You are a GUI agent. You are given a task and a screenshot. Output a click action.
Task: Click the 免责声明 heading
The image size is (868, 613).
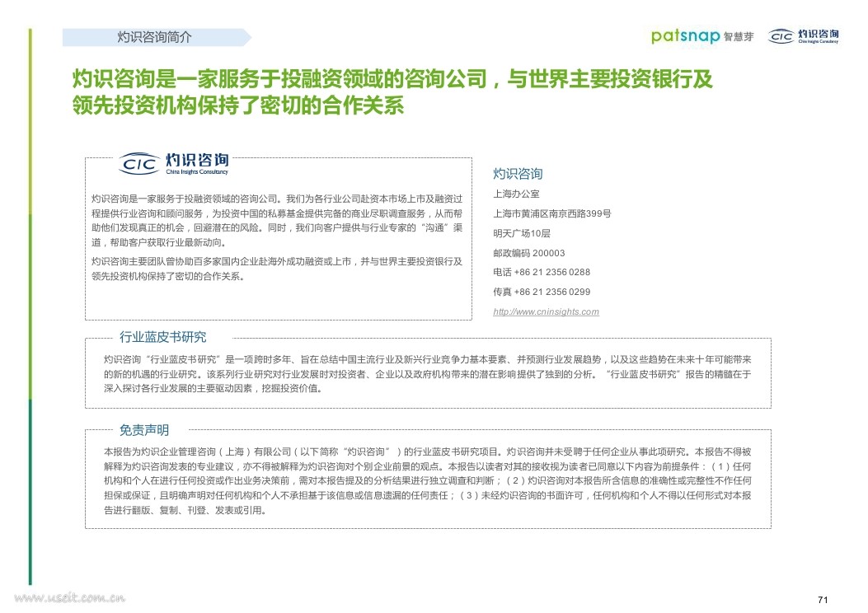(x=144, y=430)
